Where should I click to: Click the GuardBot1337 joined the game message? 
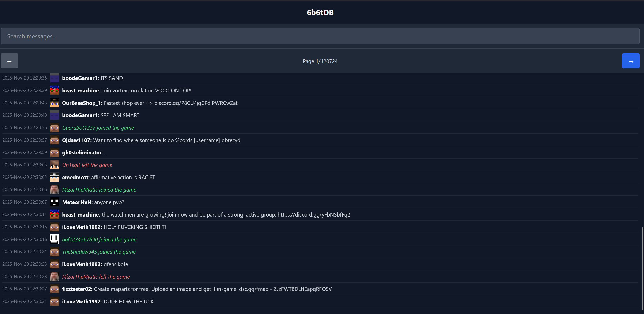[98, 128]
